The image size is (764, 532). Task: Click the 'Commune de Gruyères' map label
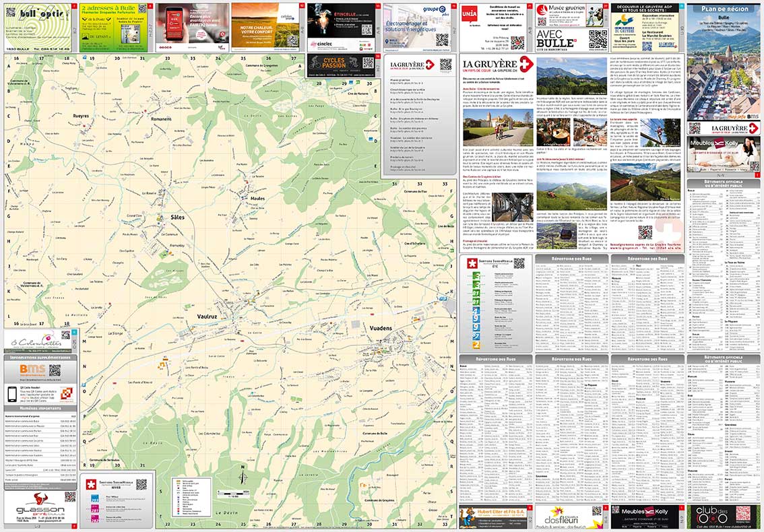[379, 500]
